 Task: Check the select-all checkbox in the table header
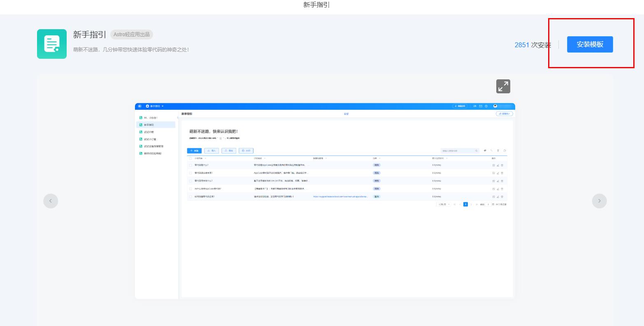(x=190, y=158)
